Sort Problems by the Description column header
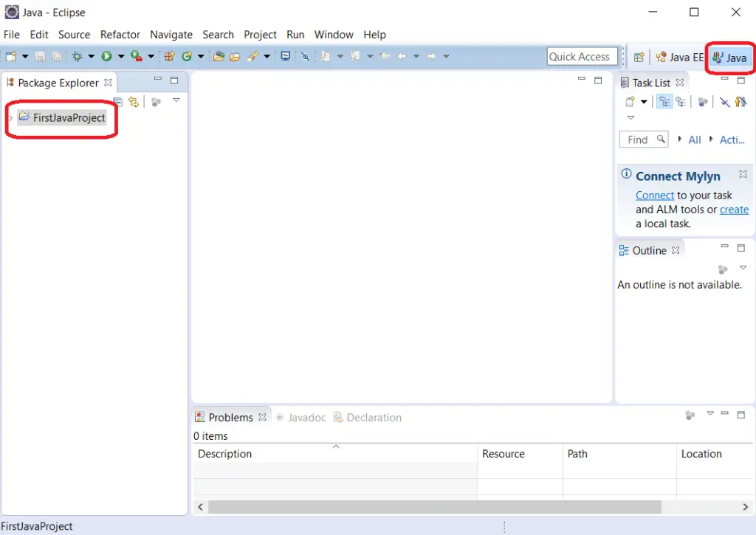Image resolution: width=756 pixels, height=535 pixels. click(x=335, y=454)
